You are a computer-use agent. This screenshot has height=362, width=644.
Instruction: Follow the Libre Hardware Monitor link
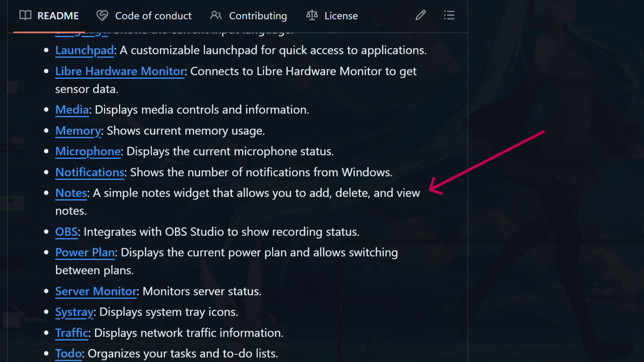pyautogui.click(x=120, y=71)
